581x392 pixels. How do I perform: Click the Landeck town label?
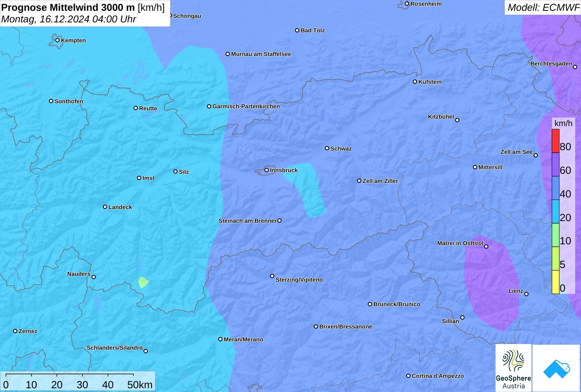[120, 207]
